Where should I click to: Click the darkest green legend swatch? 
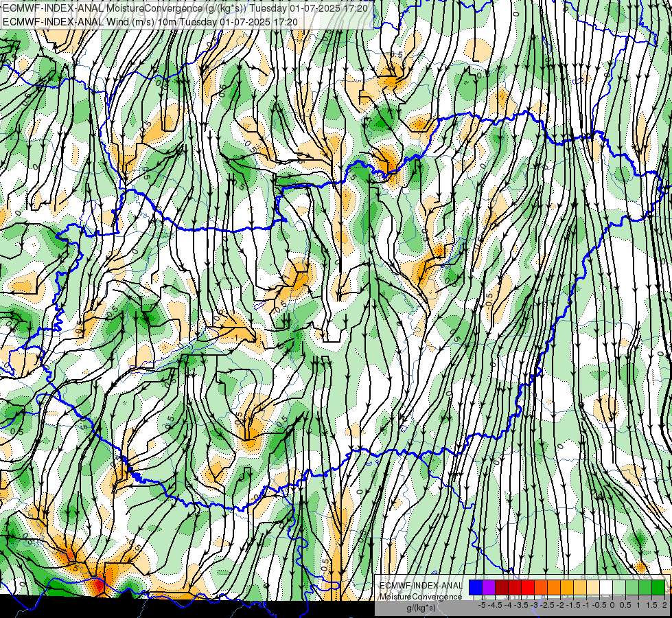658,588
